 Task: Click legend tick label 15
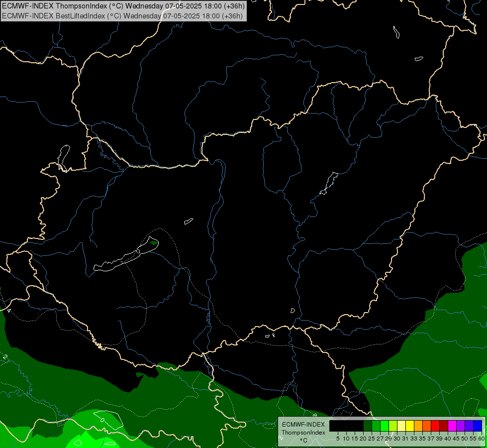[355, 439]
